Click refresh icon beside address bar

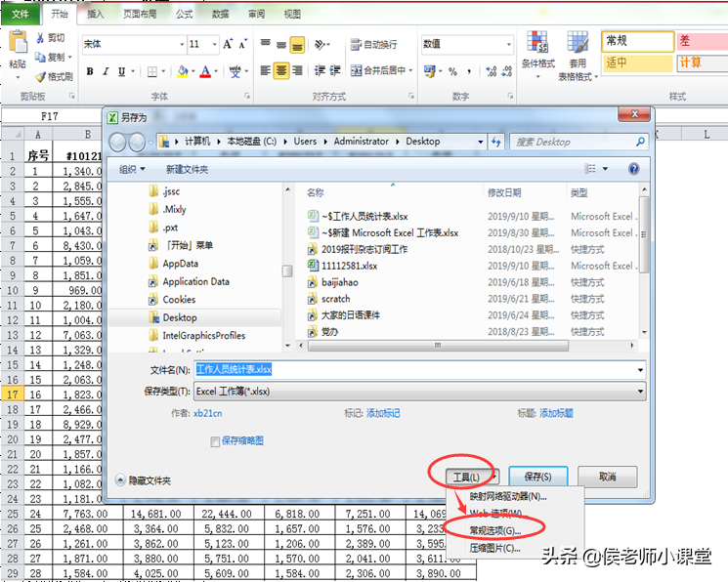tap(495, 142)
